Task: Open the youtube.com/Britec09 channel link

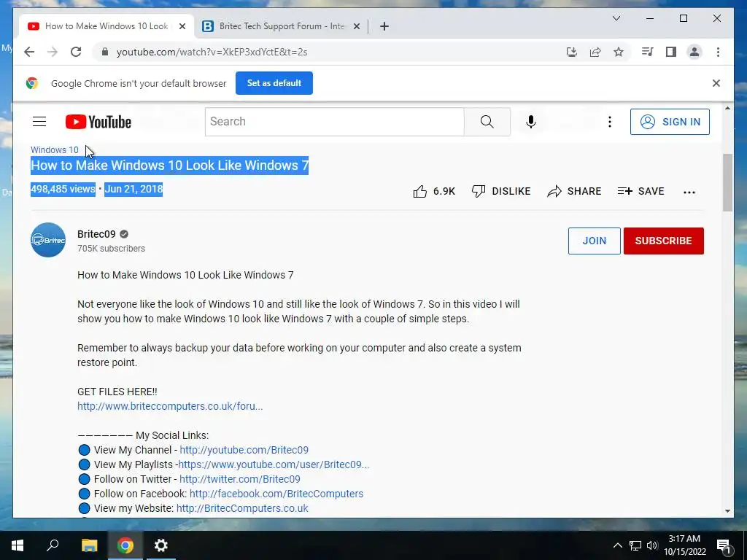Action: 244,450
